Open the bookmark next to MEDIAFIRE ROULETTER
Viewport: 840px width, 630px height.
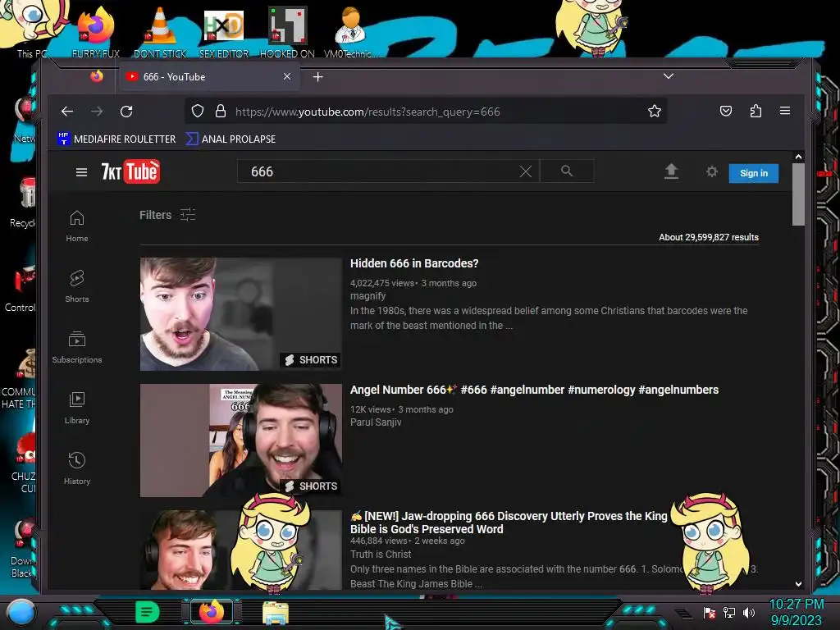coord(231,139)
